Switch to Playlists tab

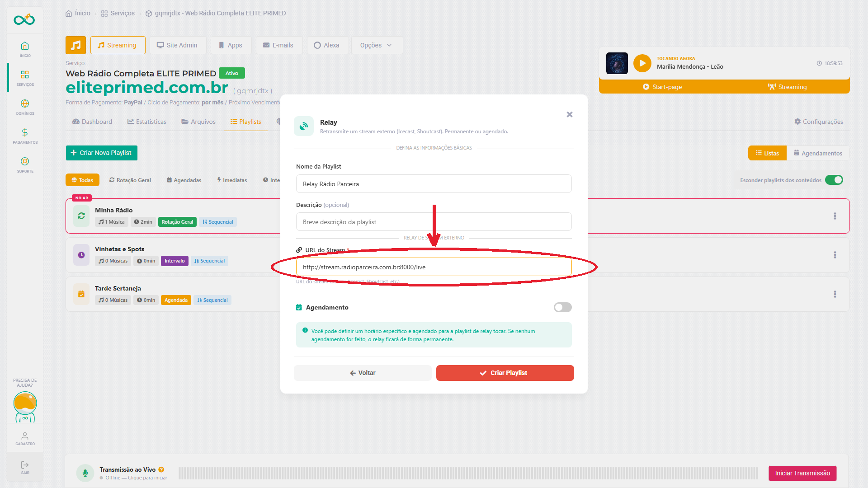pyautogui.click(x=246, y=122)
